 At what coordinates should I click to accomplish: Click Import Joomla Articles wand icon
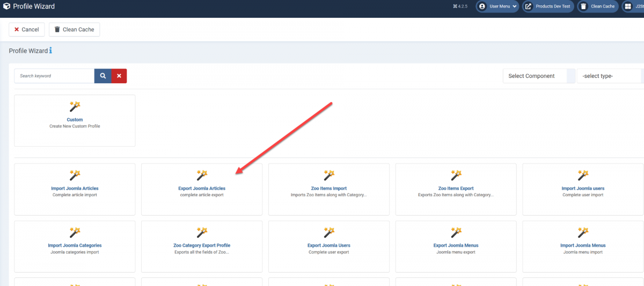coord(75,175)
